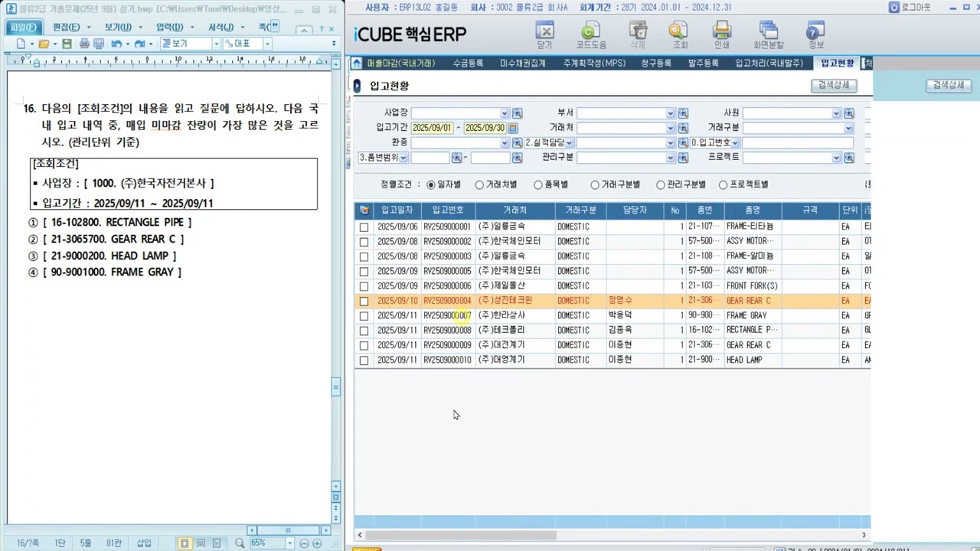Screen dimensions: 980x551
Task: Open 프로젝트 lookup magnifier icon
Action: click(848, 158)
